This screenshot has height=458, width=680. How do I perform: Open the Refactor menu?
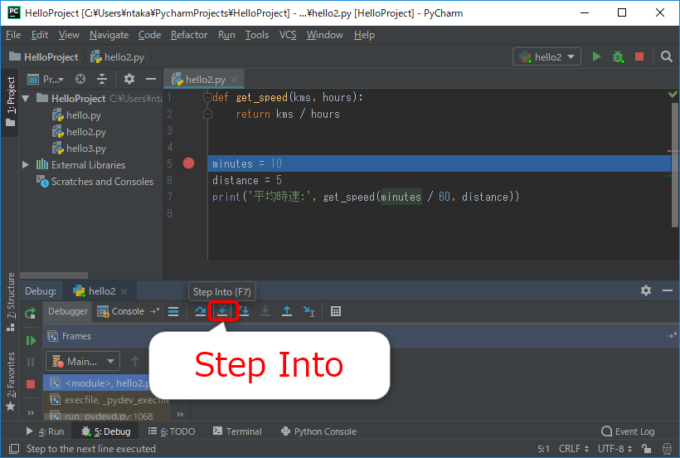point(189,35)
